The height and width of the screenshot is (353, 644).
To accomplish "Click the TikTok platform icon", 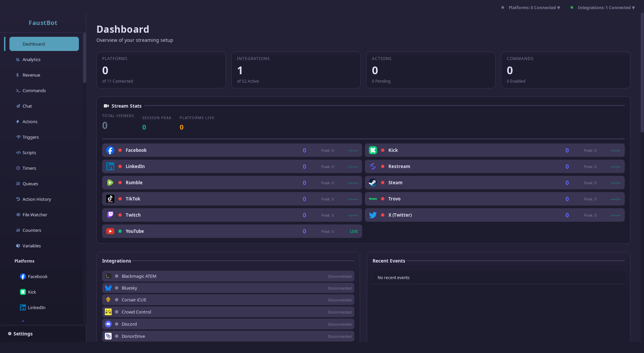I will pos(110,199).
